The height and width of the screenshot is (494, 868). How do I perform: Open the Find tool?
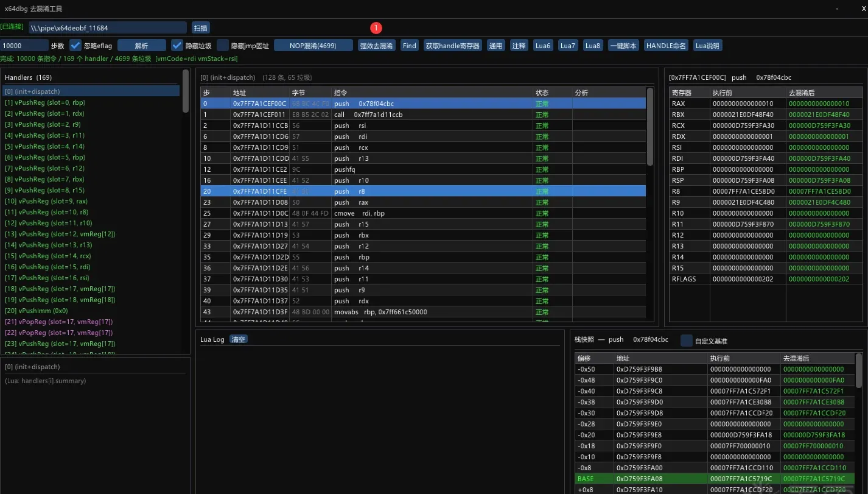pos(410,46)
